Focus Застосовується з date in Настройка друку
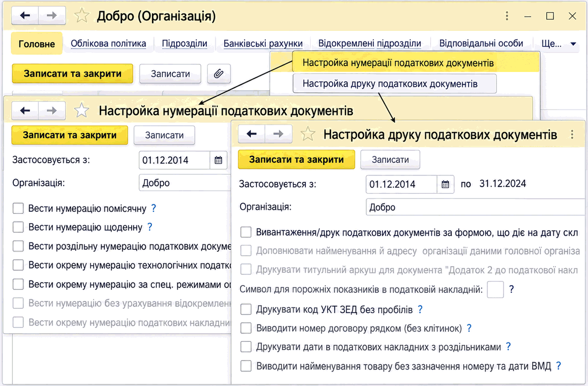Viewport: 588px width, 386px height. pyautogui.click(x=401, y=184)
